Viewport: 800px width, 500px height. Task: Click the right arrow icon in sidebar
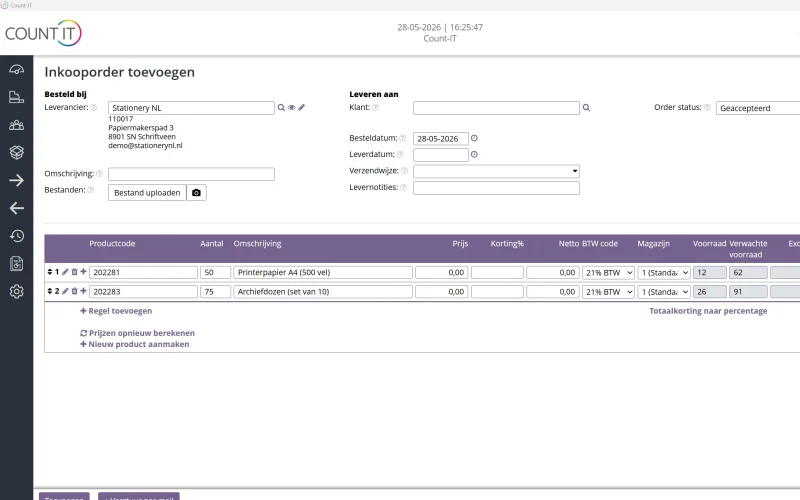coord(16,180)
